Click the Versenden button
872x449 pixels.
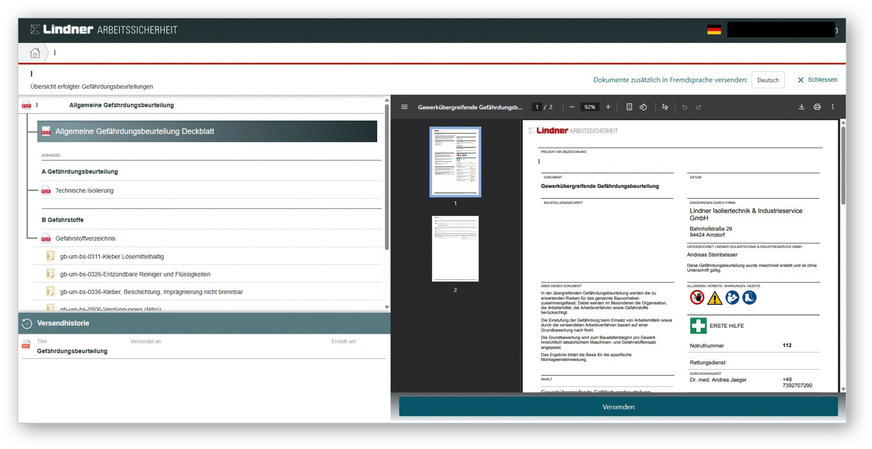click(618, 407)
